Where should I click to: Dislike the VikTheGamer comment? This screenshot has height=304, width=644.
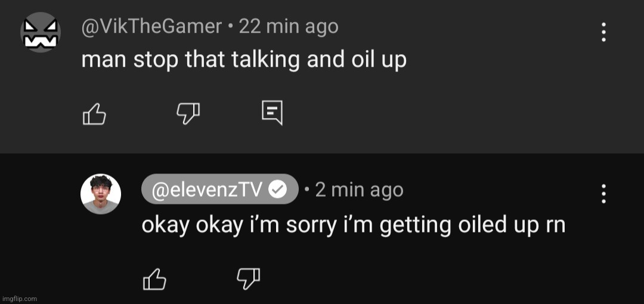point(188,114)
